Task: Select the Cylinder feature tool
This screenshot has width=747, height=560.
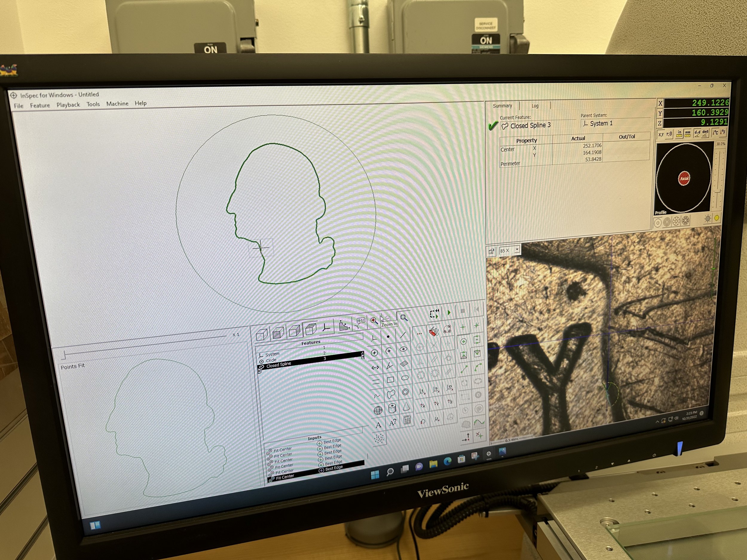Action: (392, 409)
